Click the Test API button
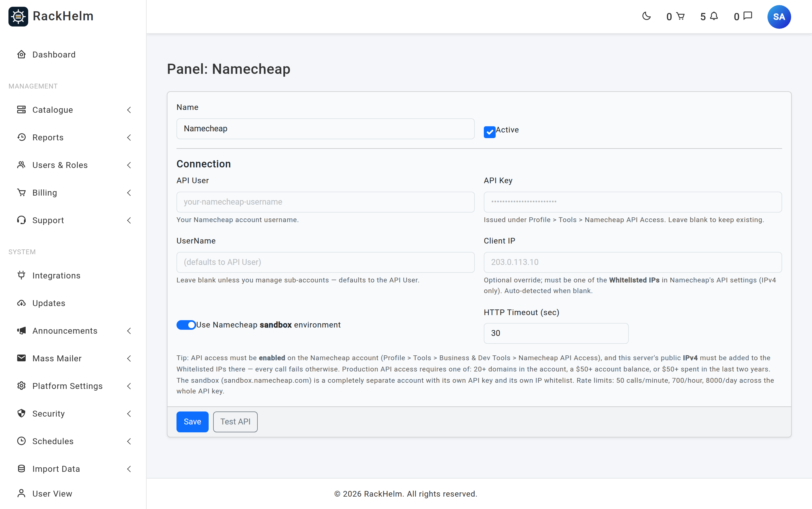Screen dimensions: 812x509 point(235,421)
